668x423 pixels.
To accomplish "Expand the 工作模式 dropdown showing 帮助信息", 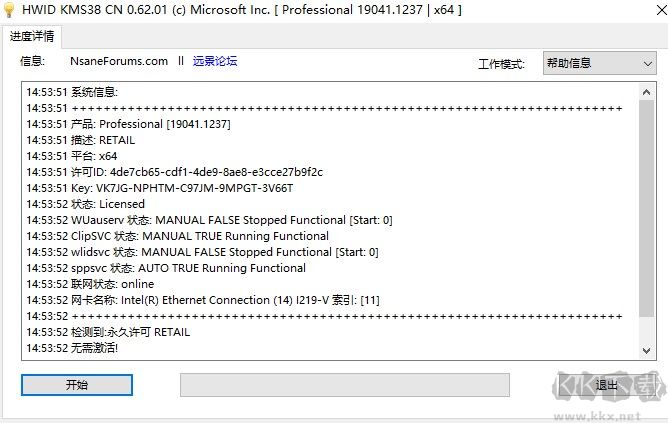I will click(x=599, y=63).
